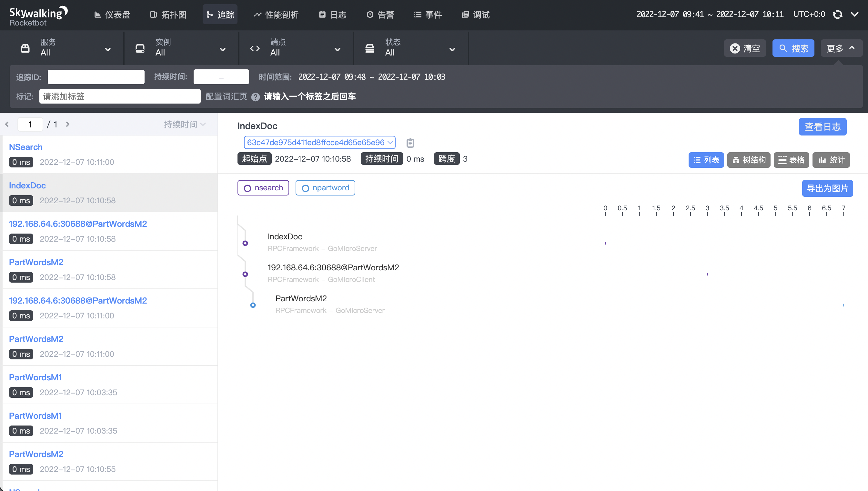Click the 追踪ID input field
868x491 pixels.
96,77
